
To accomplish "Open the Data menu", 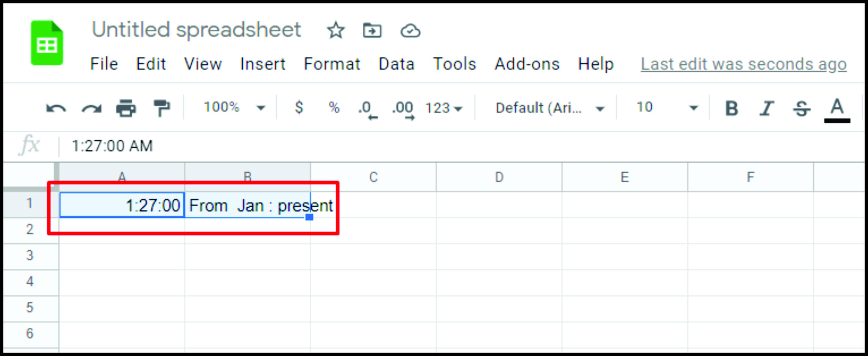I will pos(396,64).
